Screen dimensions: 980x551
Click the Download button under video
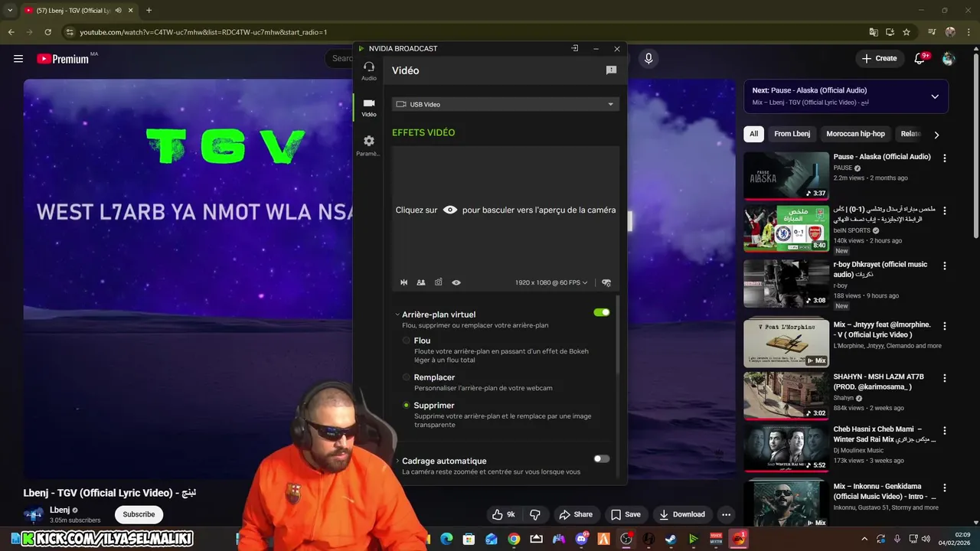(x=681, y=514)
